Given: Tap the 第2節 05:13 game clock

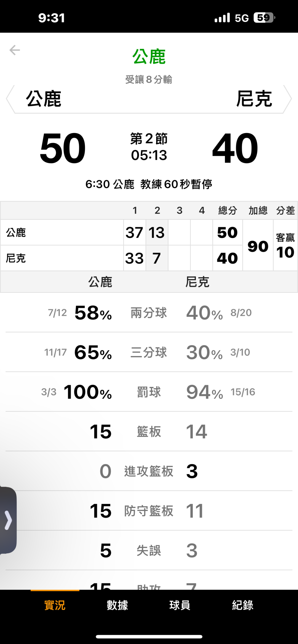Looking at the screenshot, I should pos(149,147).
